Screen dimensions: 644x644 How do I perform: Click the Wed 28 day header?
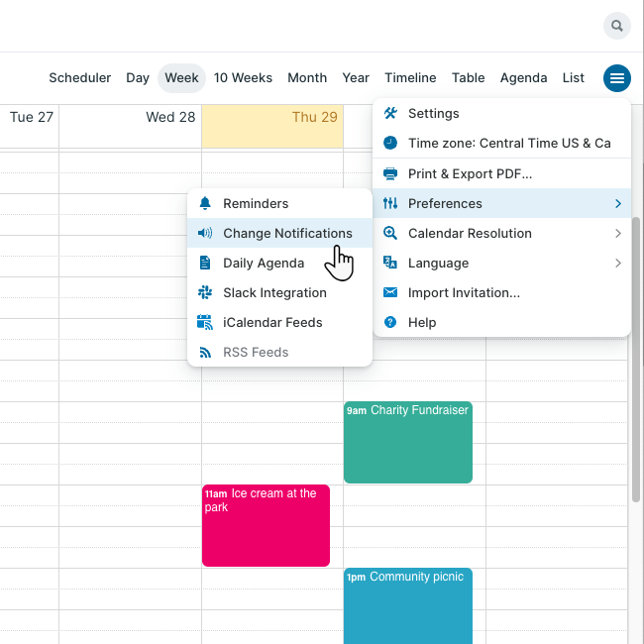coord(130,126)
